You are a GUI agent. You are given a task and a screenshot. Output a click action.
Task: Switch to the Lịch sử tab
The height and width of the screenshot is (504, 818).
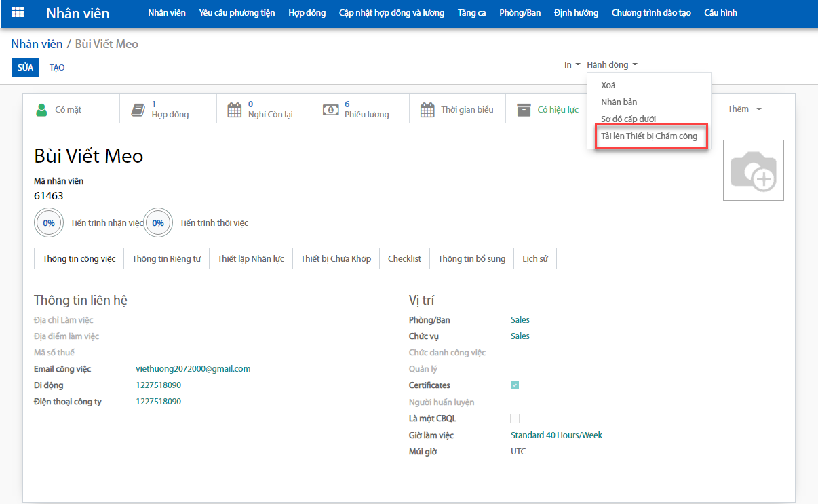[535, 258]
